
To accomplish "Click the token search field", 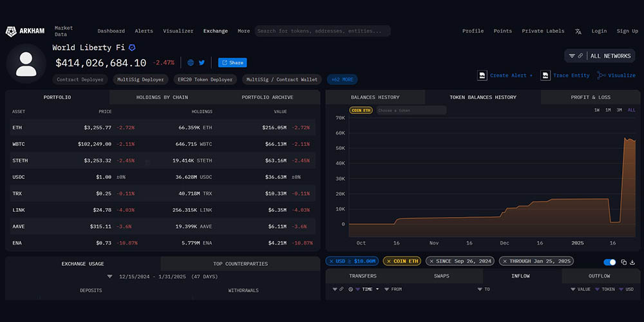I will [x=323, y=31].
